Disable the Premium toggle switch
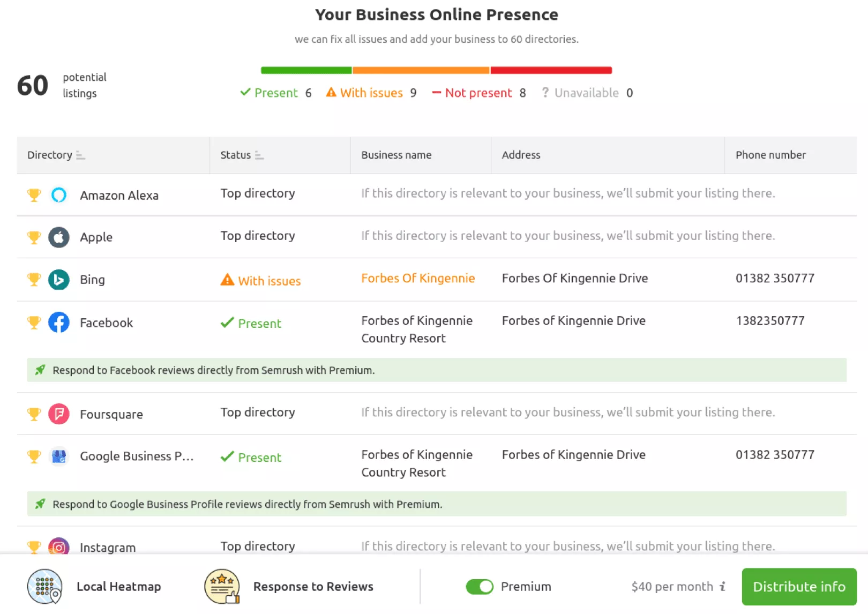The image size is (868, 614). tap(480, 587)
